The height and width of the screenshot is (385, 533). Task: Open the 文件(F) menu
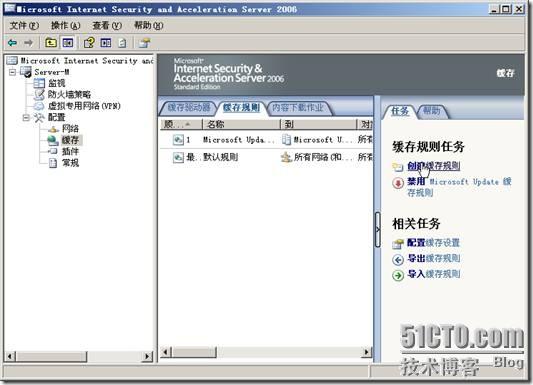coord(24,25)
